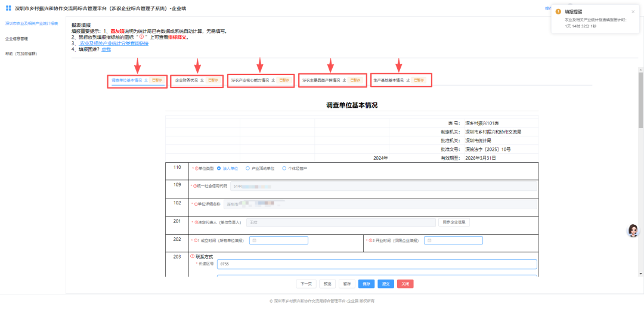
Task: Close the 填报提醒 notification popup
Action: pos(633,11)
